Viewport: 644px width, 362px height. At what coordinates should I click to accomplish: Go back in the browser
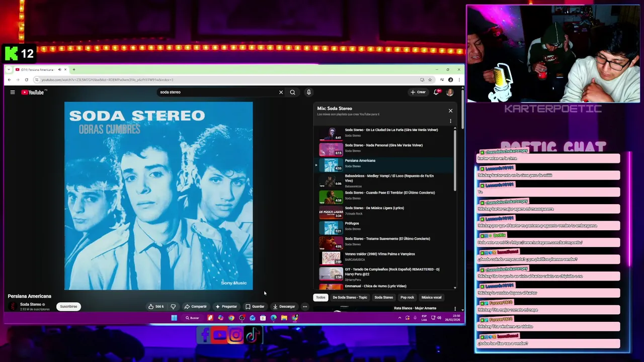[9, 79]
